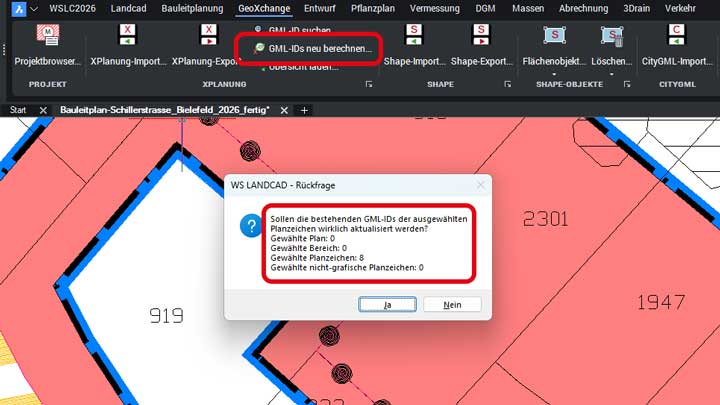Launch the CityGML-Import icon
The width and height of the screenshot is (720, 405).
click(x=676, y=35)
